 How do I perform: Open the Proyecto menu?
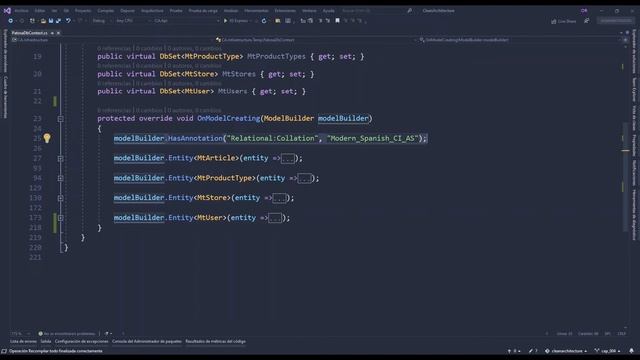pos(83,11)
